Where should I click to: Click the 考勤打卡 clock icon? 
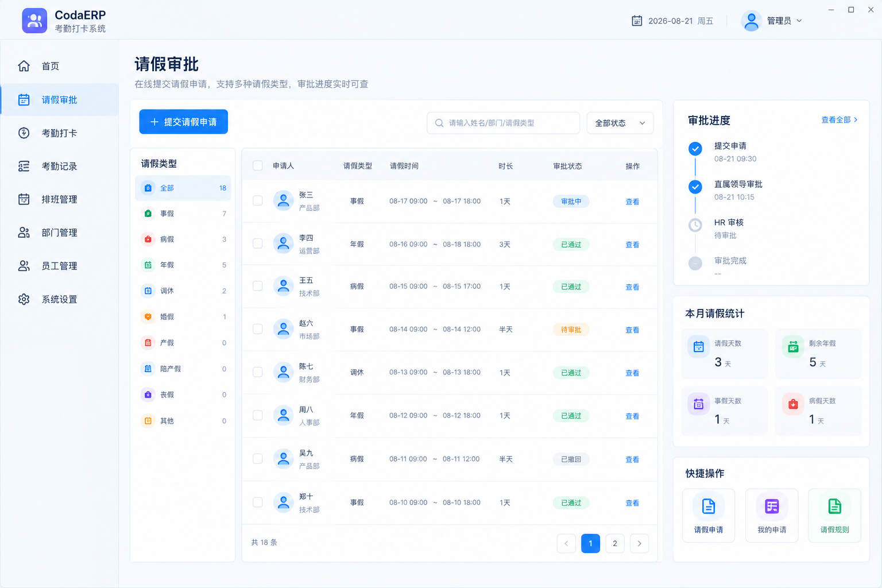point(24,133)
